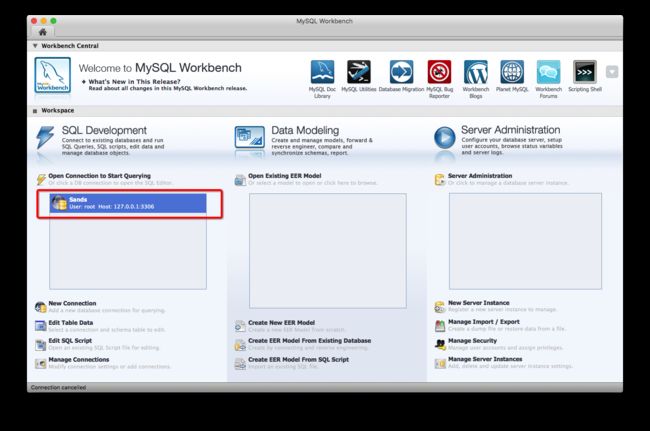Open the MySQL Bug Reporter icon
650x431 pixels.
point(439,72)
